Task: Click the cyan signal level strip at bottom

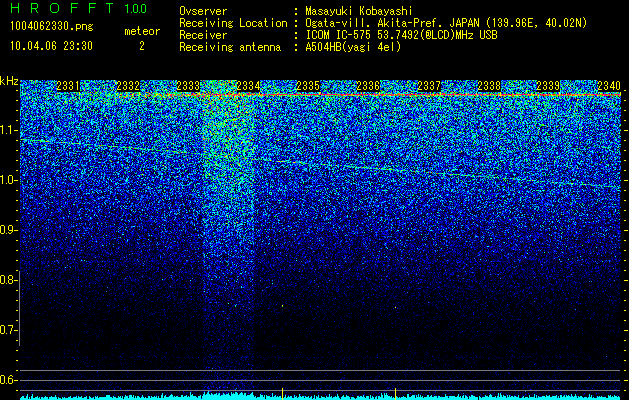Action: click(320, 396)
